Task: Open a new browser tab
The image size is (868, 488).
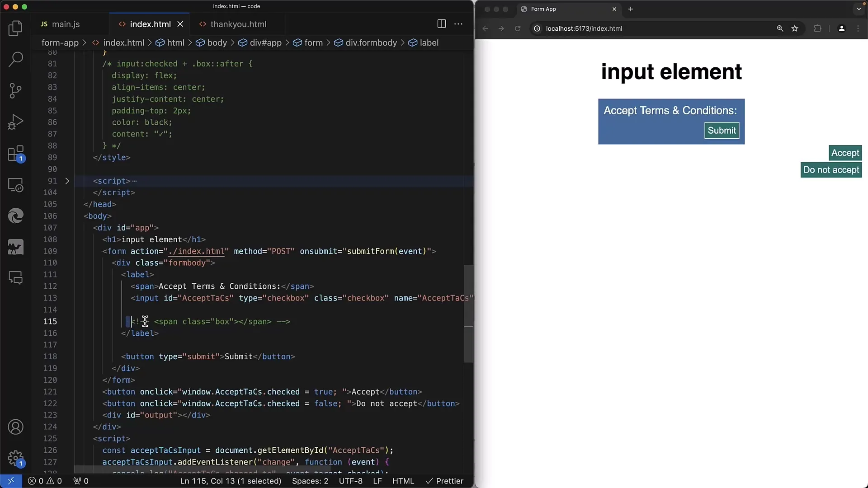Action: click(x=631, y=9)
